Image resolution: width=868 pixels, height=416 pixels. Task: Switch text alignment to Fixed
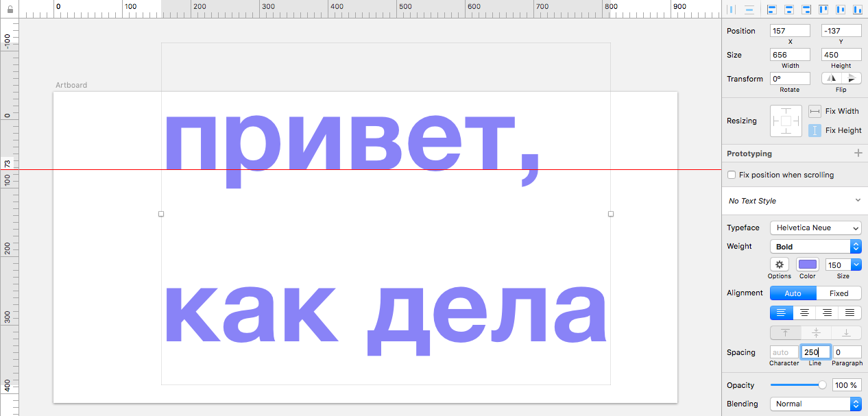(x=839, y=293)
